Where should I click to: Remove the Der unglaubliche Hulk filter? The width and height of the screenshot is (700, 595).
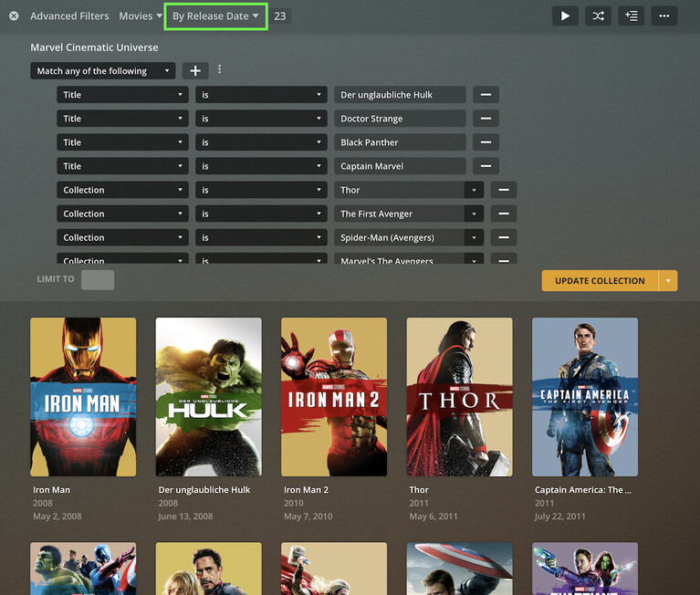tap(486, 95)
